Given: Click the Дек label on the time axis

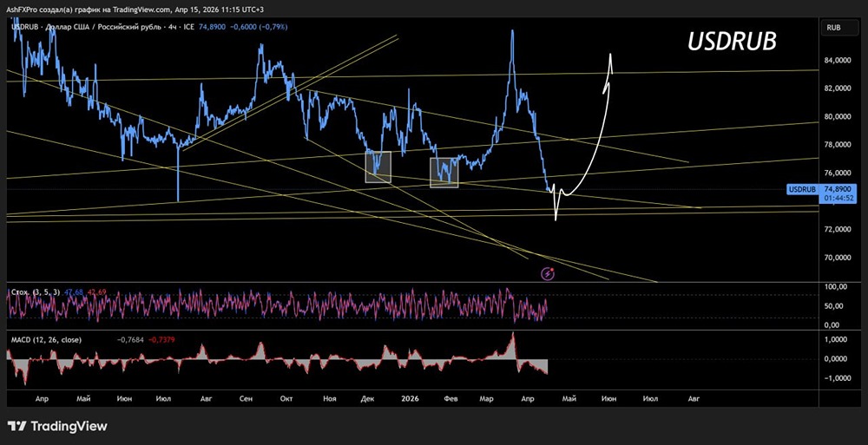Looking at the screenshot, I should (367, 398).
